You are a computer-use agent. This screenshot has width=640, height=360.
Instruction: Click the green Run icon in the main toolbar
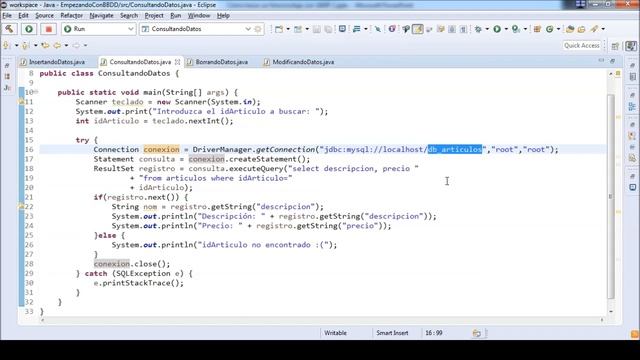[497, 29]
